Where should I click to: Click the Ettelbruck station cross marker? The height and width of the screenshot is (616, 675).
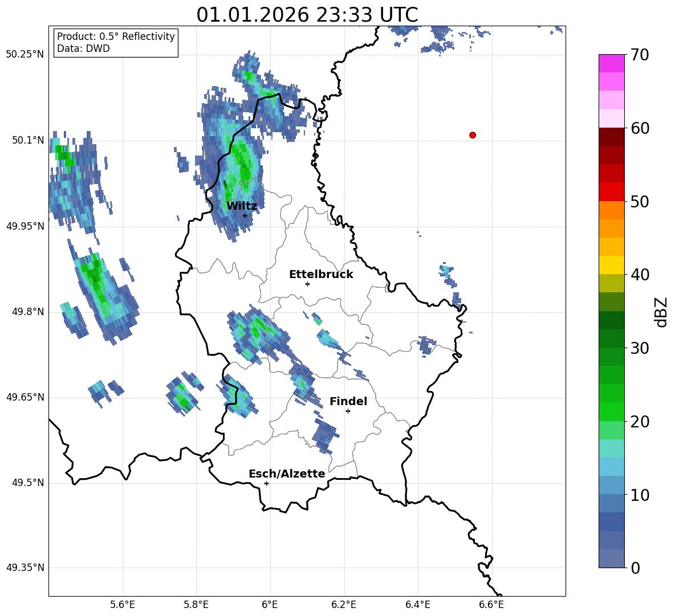[x=307, y=284]
